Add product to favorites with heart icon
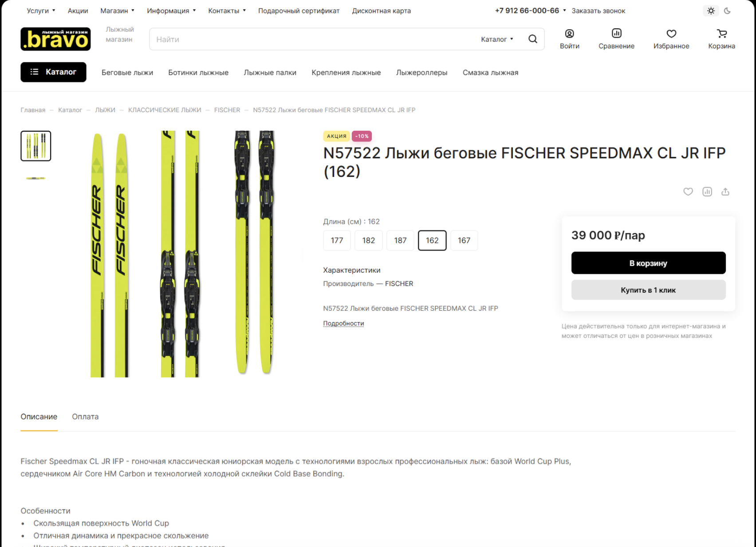 tap(688, 191)
